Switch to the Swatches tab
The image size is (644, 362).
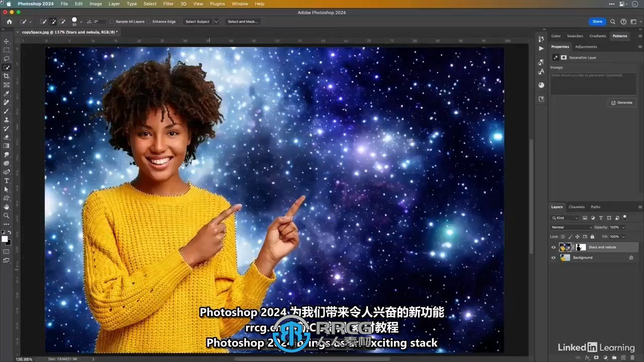point(575,36)
